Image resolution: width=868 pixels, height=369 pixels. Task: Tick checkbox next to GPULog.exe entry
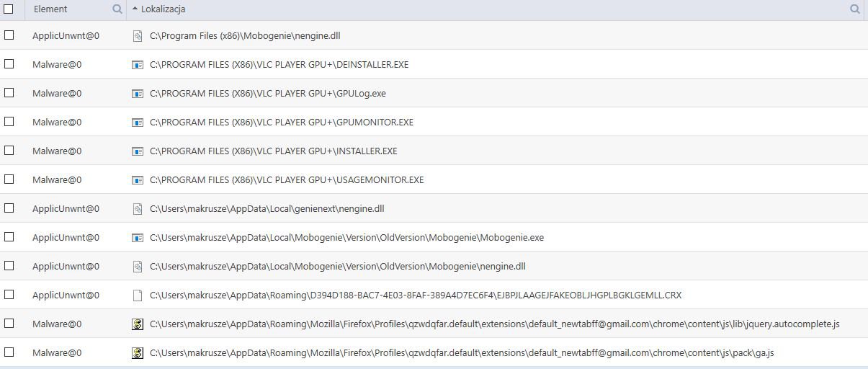pos(9,93)
